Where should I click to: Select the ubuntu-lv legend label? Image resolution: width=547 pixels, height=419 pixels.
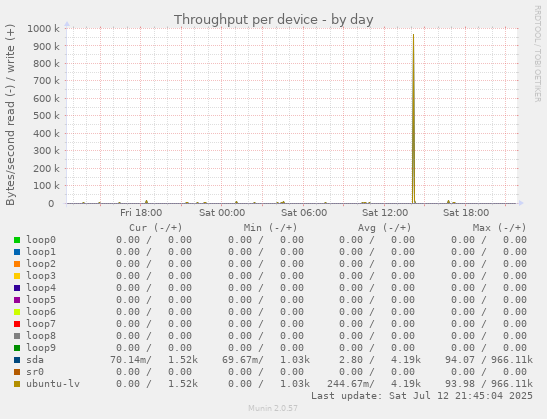(x=53, y=384)
